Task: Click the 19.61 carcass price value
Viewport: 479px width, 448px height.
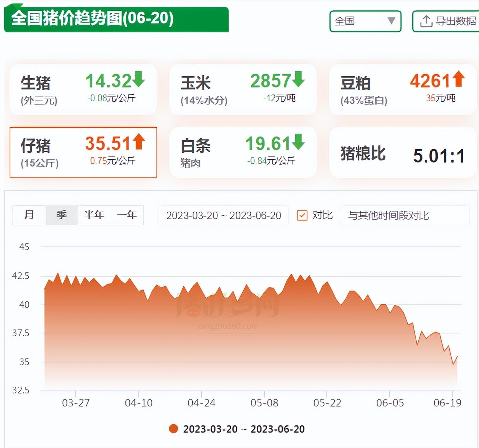Action: [268, 144]
